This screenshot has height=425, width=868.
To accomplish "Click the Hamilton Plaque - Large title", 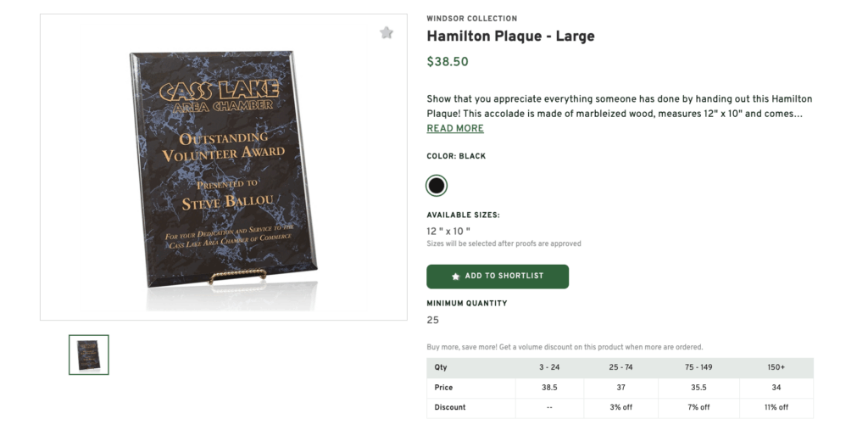I will click(x=510, y=36).
